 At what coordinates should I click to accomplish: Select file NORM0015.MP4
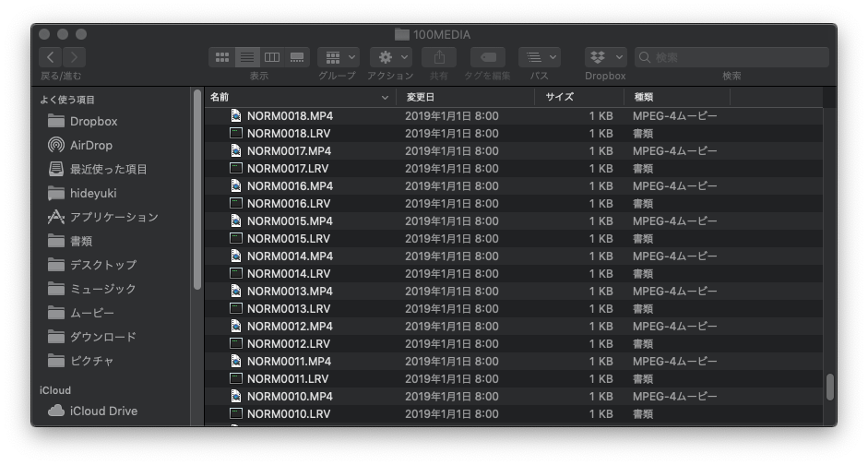(289, 221)
